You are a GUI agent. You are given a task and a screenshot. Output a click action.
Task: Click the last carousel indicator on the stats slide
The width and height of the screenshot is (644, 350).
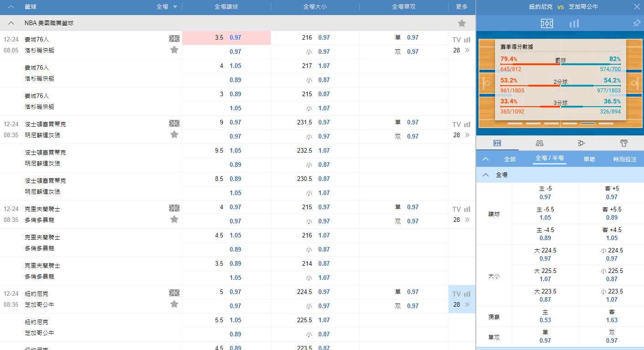coord(606,124)
